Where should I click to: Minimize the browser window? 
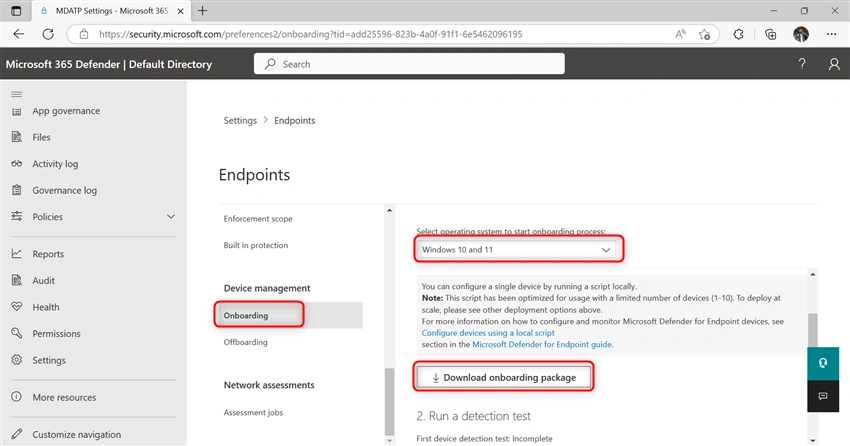(774, 11)
